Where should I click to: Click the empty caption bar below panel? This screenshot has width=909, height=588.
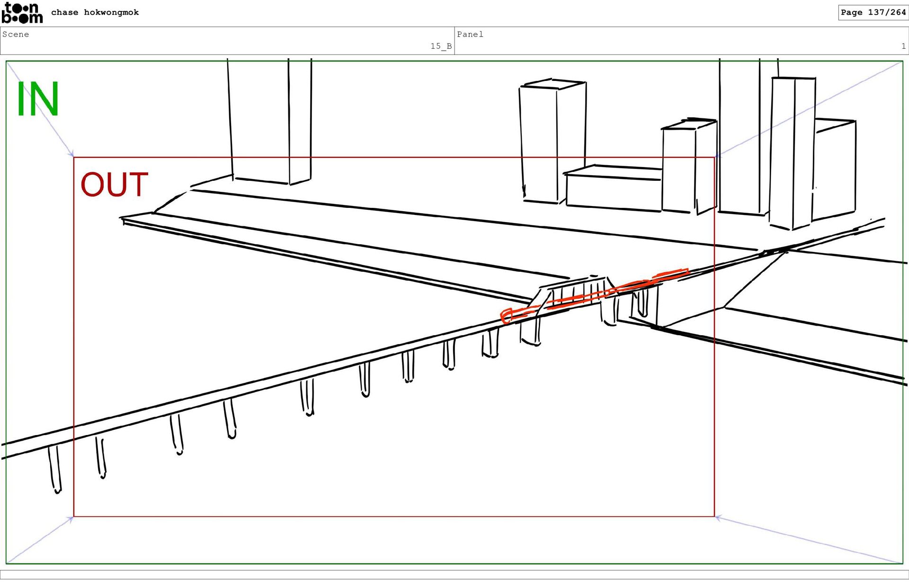point(454,574)
